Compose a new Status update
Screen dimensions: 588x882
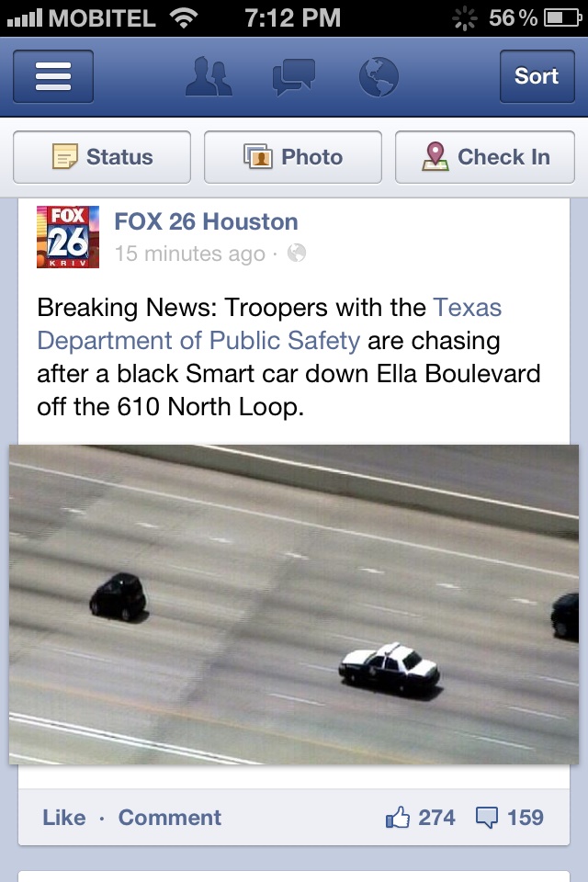pyautogui.click(x=102, y=157)
